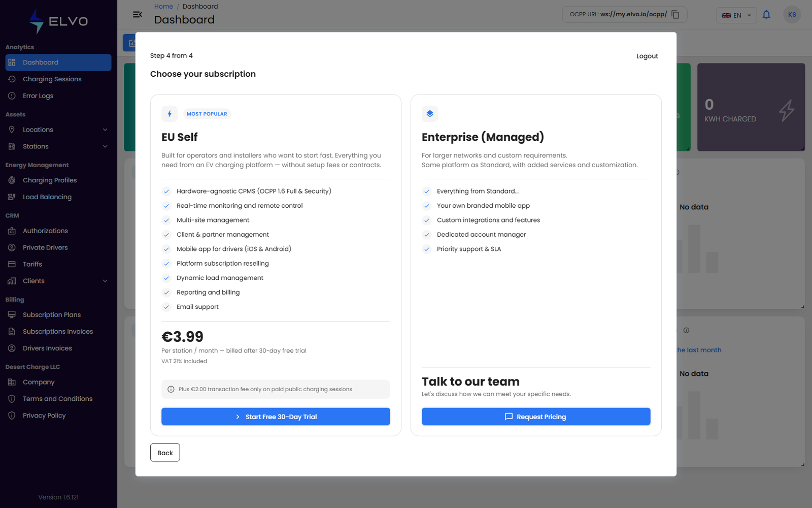Click the transaction fee info icon
The height and width of the screenshot is (508, 812).
[171, 389]
